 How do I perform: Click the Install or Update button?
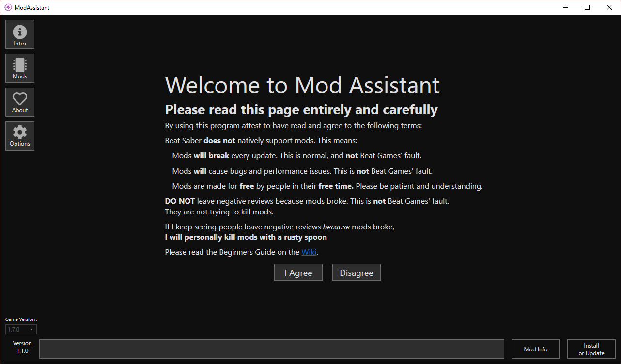pos(591,349)
